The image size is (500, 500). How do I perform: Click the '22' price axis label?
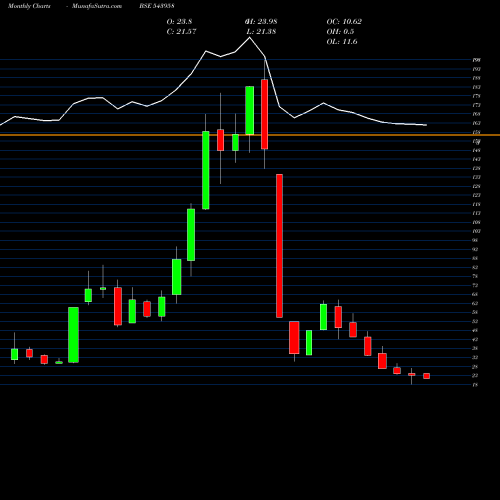[x=475, y=375]
